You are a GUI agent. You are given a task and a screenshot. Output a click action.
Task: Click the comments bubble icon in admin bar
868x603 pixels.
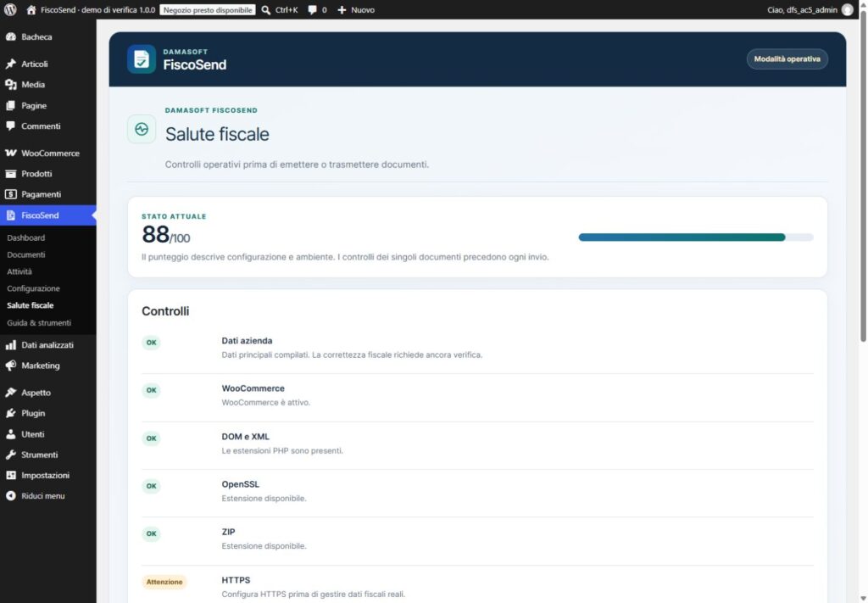pyautogui.click(x=312, y=10)
